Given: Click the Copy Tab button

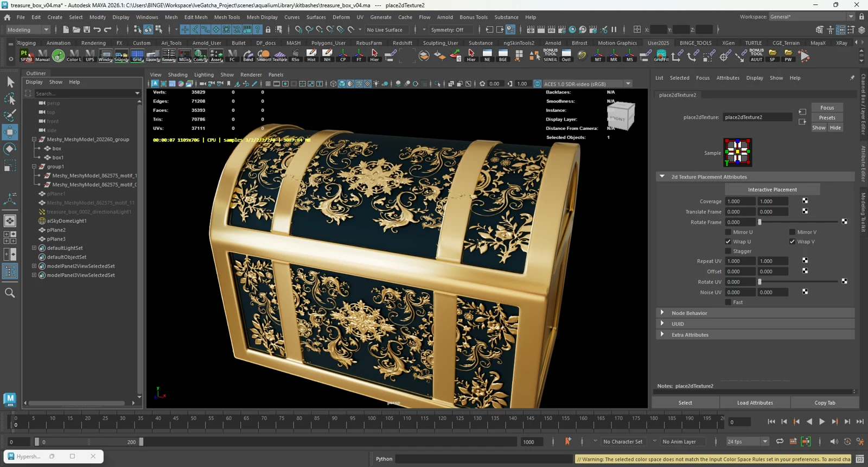Looking at the screenshot, I should point(825,403).
